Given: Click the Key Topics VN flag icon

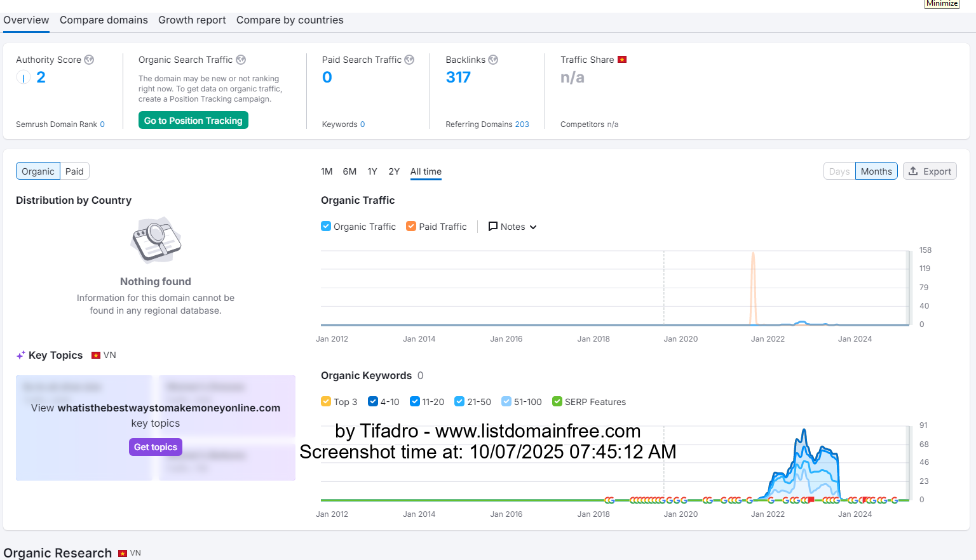Looking at the screenshot, I should tap(96, 355).
